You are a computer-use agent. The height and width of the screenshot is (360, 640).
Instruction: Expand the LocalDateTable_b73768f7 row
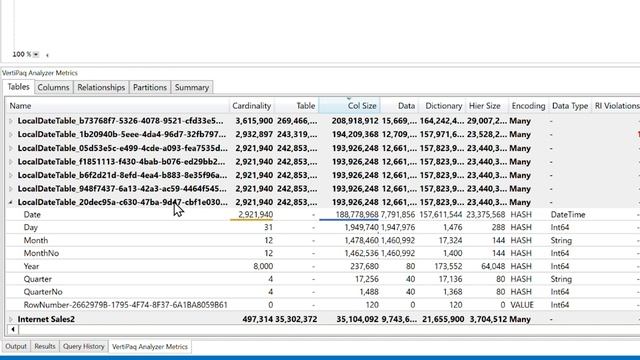11,121
